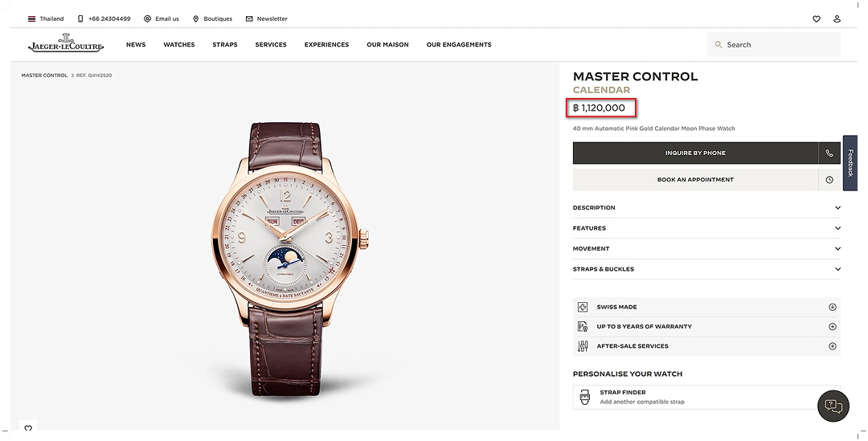
Task: Expand After-Sale Services plus icon
Action: 832,346
